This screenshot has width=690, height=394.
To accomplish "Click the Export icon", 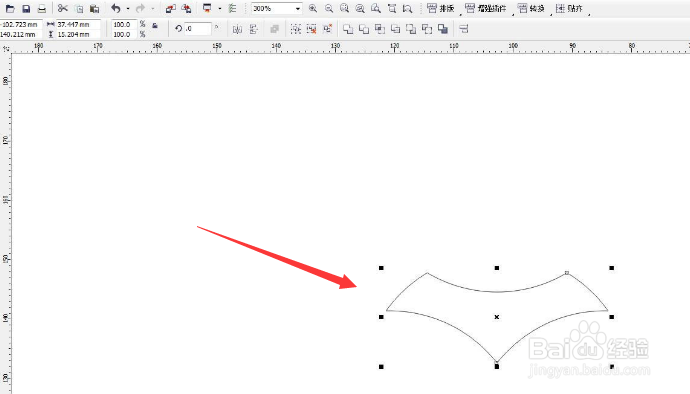I will coord(187,8).
